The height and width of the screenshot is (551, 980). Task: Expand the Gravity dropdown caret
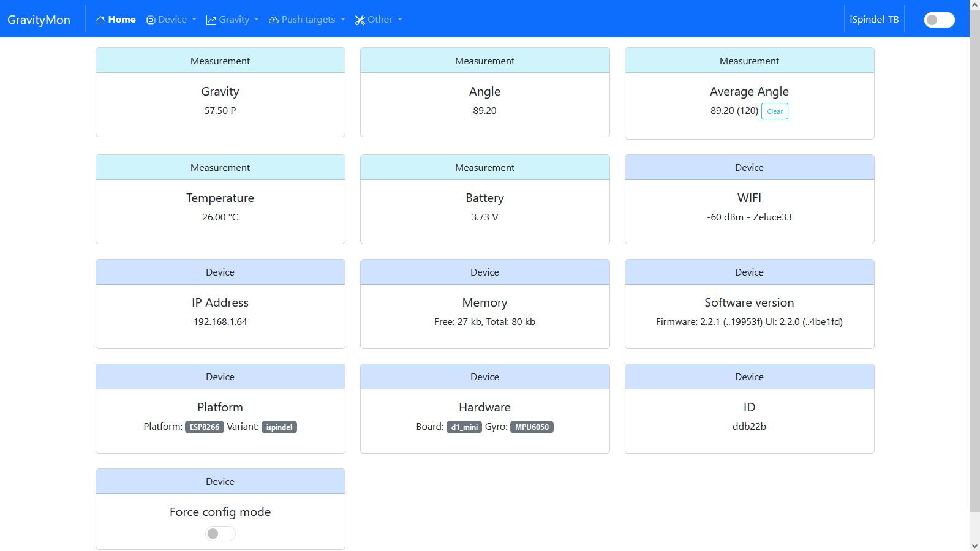coord(257,20)
